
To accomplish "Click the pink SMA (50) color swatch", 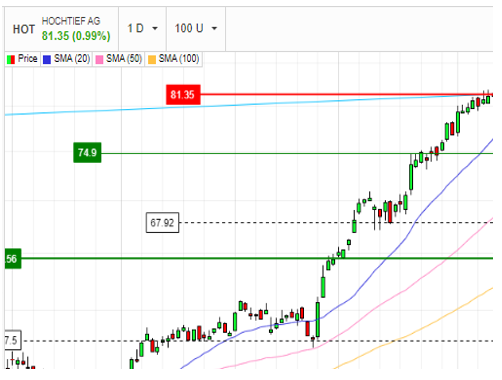I will tap(99, 60).
